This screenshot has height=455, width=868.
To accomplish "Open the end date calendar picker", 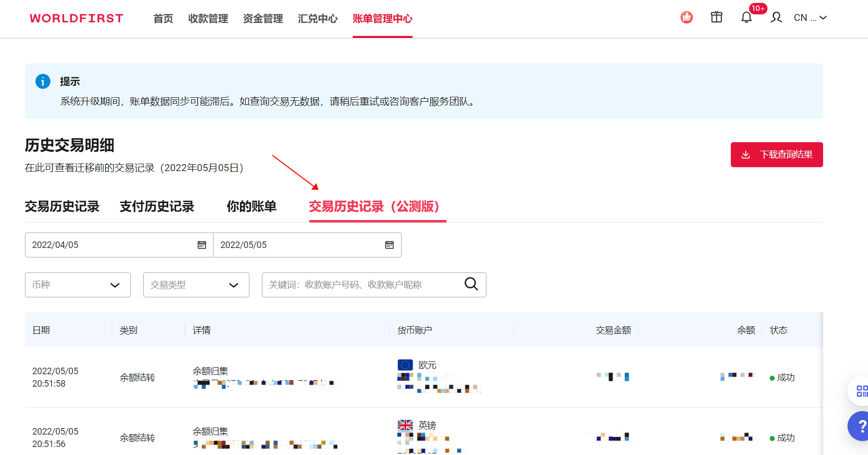I will (390, 244).
